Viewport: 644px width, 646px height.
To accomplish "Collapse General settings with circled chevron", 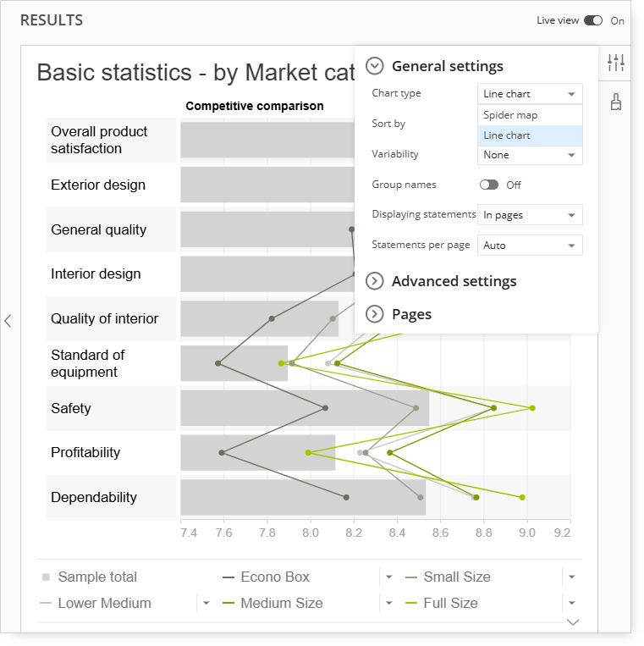I will pos(375,66).
